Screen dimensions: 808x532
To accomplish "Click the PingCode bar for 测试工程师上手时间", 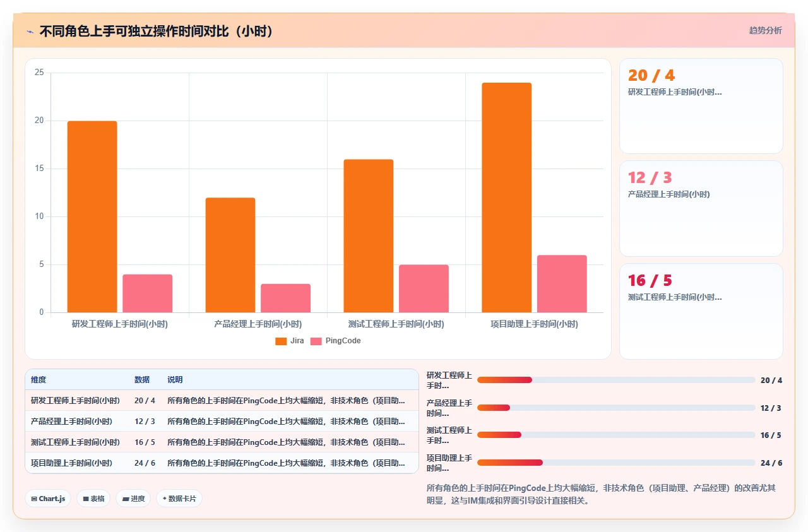I will [x=424, y=288].
